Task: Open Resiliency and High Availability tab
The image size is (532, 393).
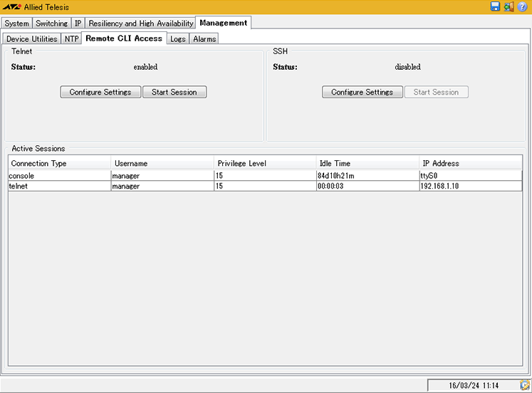Action: click(x=141, y=23)
